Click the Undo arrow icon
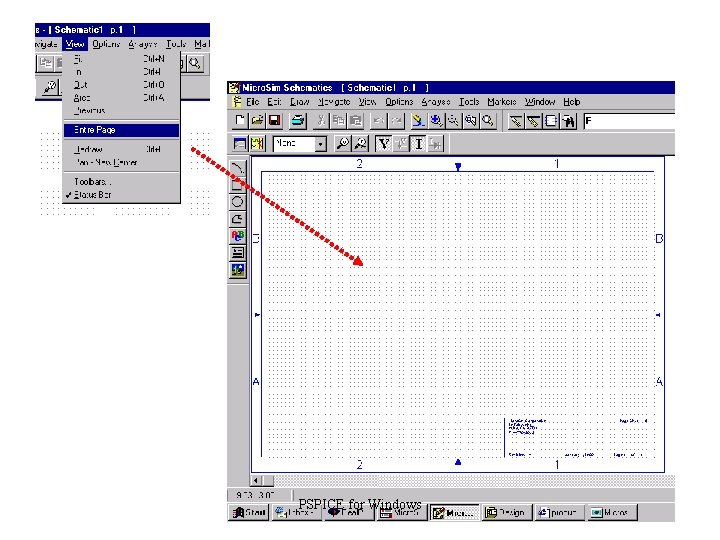Image resolution: width=720 pixels, height=540 pixels. coord(378,121)
